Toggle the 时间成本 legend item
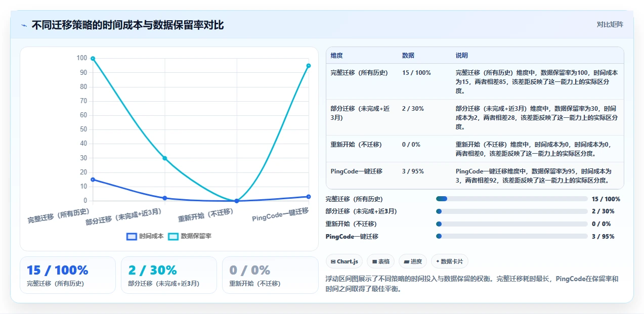Image resolution: width=644 pixels, height=314 pixels. (145, 236)
